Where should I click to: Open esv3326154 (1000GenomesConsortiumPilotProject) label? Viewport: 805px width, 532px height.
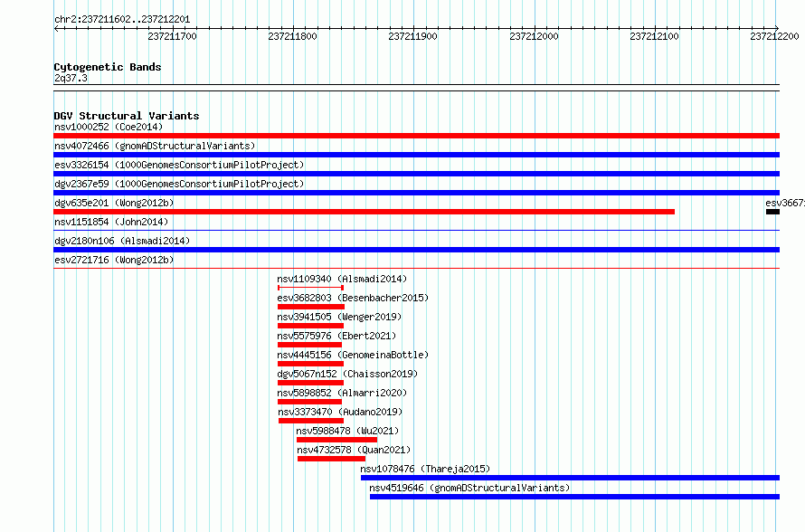pos(179,165)
